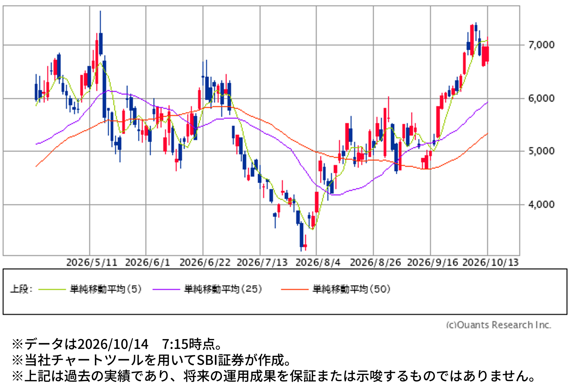Click the 2026/8/4 date axis label

coord(318,263)
